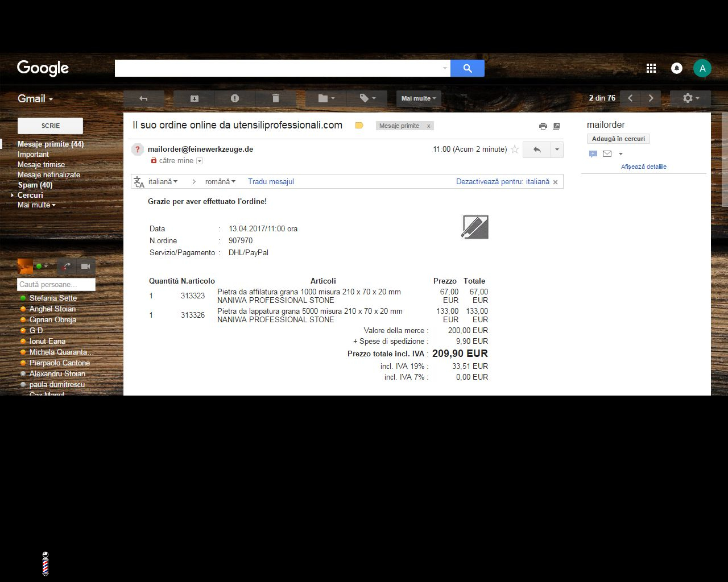The image size is (728, 582).
Task: Open Google notifications bell
Action: [x=677, y=68]
